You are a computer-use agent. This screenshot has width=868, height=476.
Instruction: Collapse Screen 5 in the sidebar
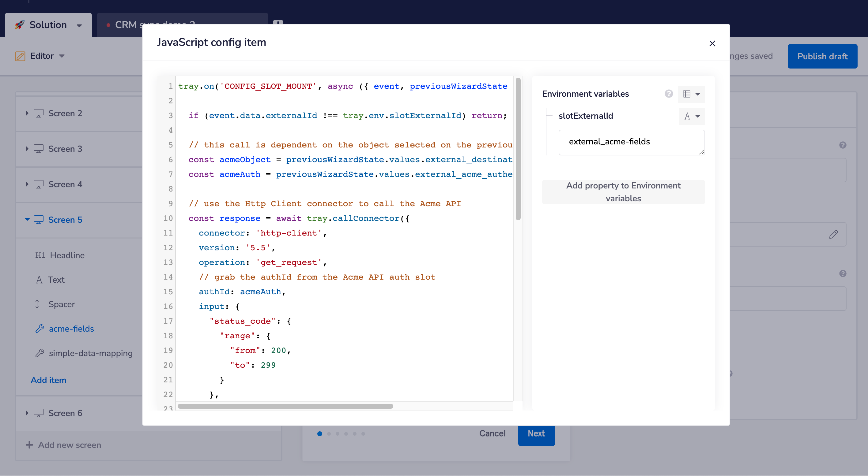tap(27, 219)
